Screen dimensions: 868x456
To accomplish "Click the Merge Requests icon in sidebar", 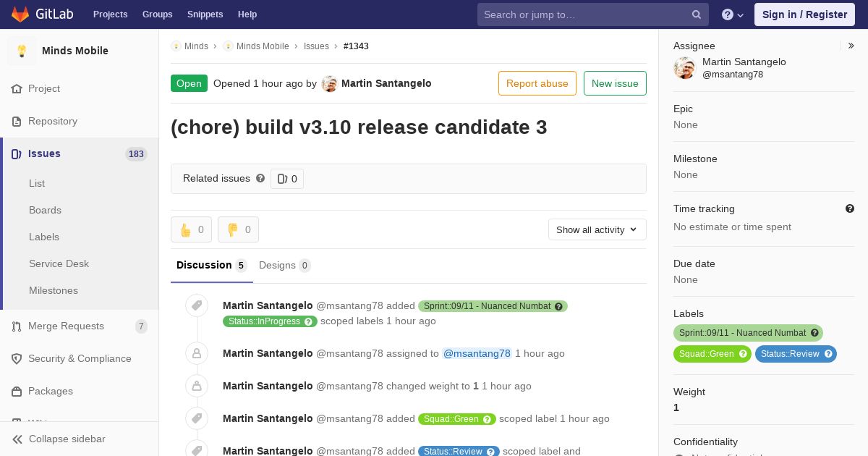I will [x=17, y=326].
